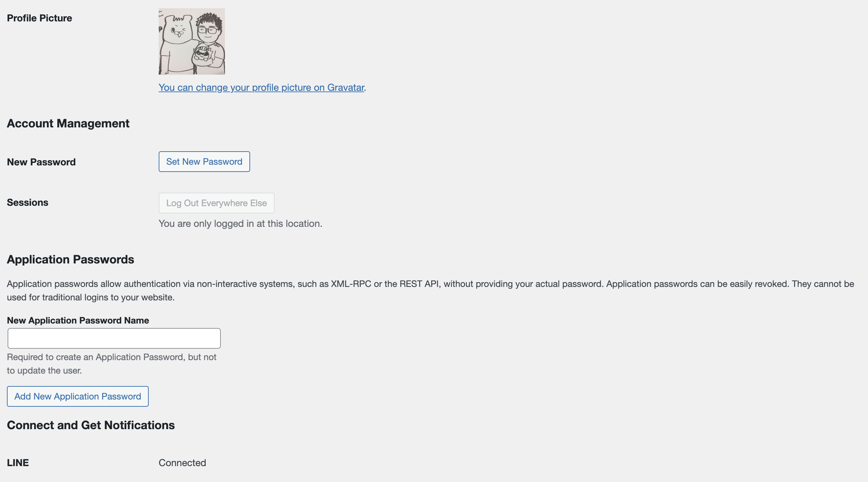The height and width of the screenshot is (482, 868).
Task: Click Add New Application Password
Action: [x=77, y=396]
